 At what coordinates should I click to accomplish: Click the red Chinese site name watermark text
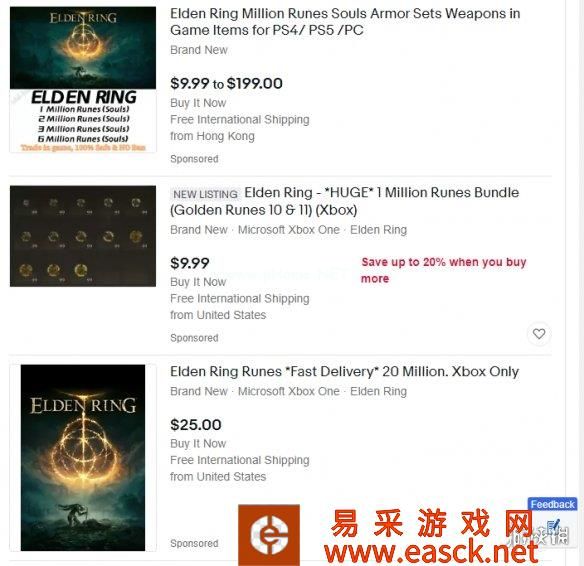432,524
